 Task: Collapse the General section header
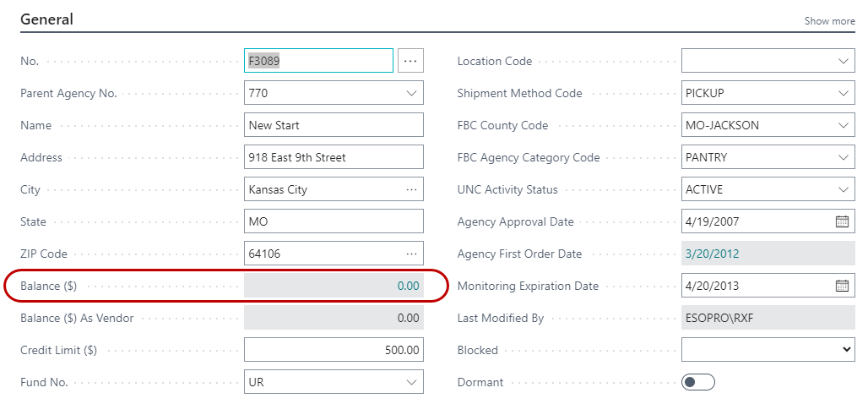click(x=46, y=19)
